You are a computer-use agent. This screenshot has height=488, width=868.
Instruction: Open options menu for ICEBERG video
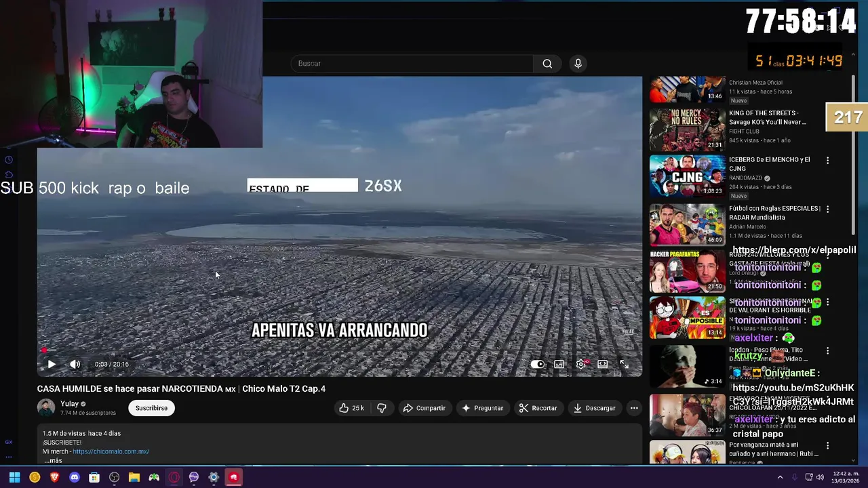(827, 161)
